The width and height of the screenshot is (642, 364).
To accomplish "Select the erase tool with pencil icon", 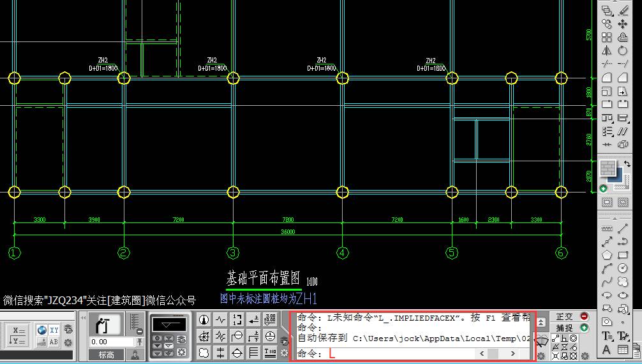I will tap(623, 10).
